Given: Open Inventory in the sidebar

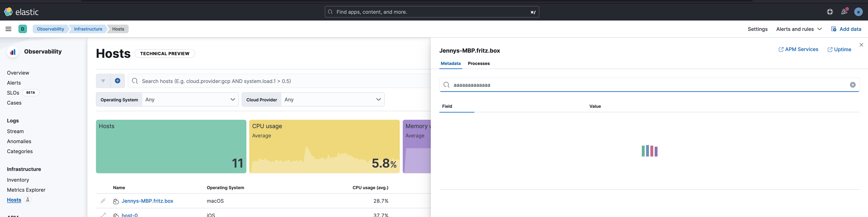Looking at the screenshot, I should point(18,180).
